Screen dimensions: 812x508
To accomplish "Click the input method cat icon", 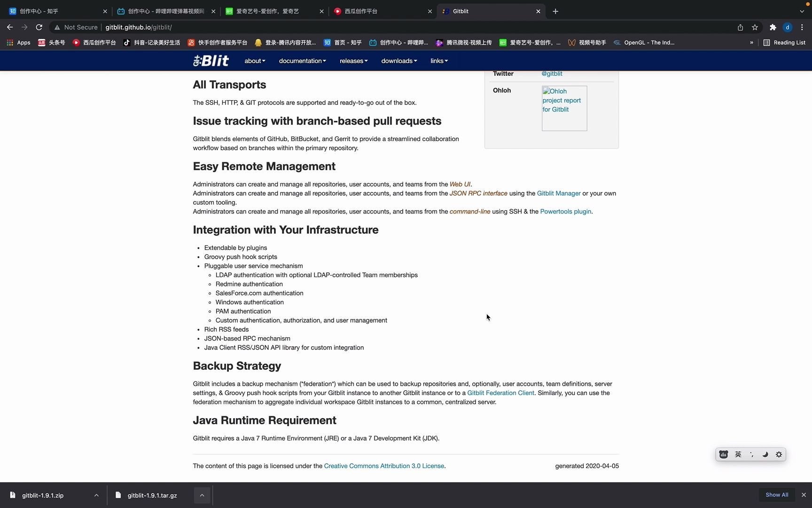I will tap(724, 454).
